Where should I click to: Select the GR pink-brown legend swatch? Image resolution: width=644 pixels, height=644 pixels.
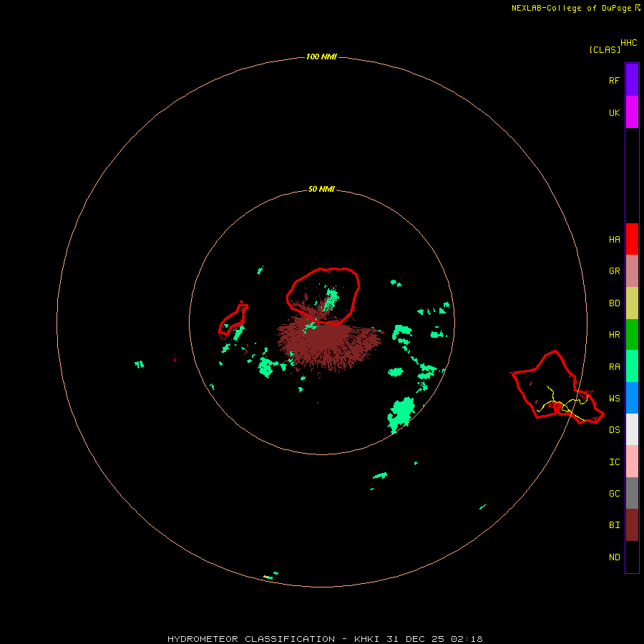[632, 271]
